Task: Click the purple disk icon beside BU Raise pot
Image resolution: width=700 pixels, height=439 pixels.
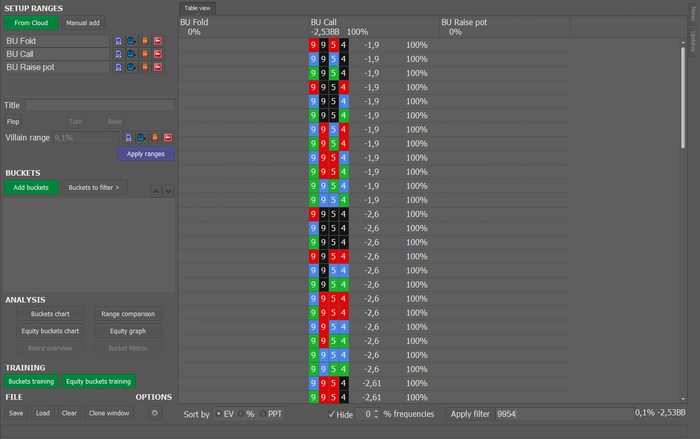Action: pyautogui.click(x=118, y=67)
